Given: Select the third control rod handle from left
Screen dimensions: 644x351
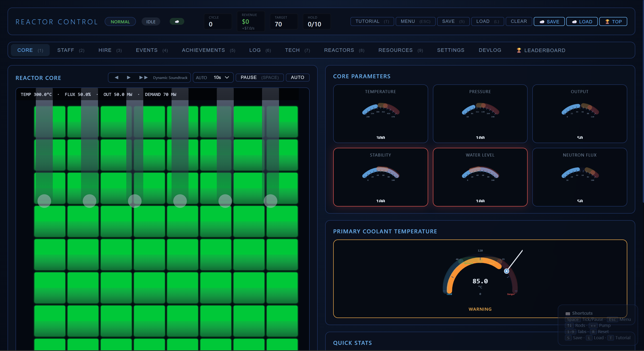Looking at the screenshot, I should pos(135,201).
